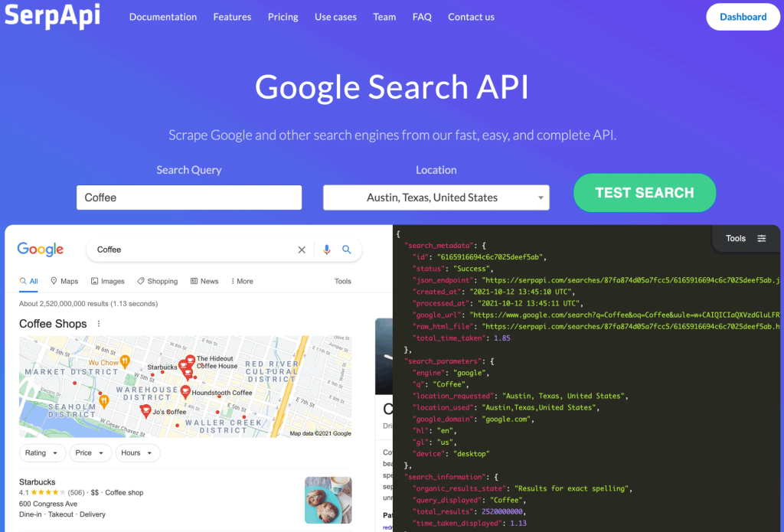The height and width of the screenshot is (532, 784).
Task: Switch to the Images tab
Action: (107, 281)
